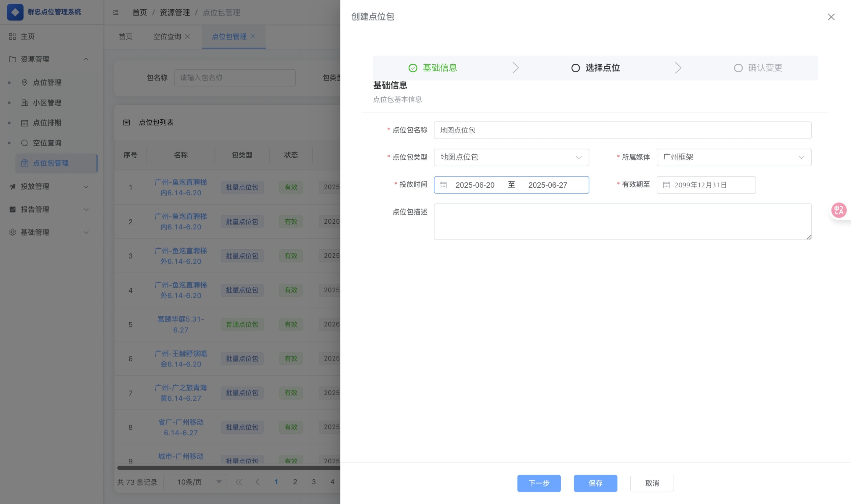Click the floating translate 中A icon
The width and height of the screenshot is (851, 504).
tap(838, 210)
